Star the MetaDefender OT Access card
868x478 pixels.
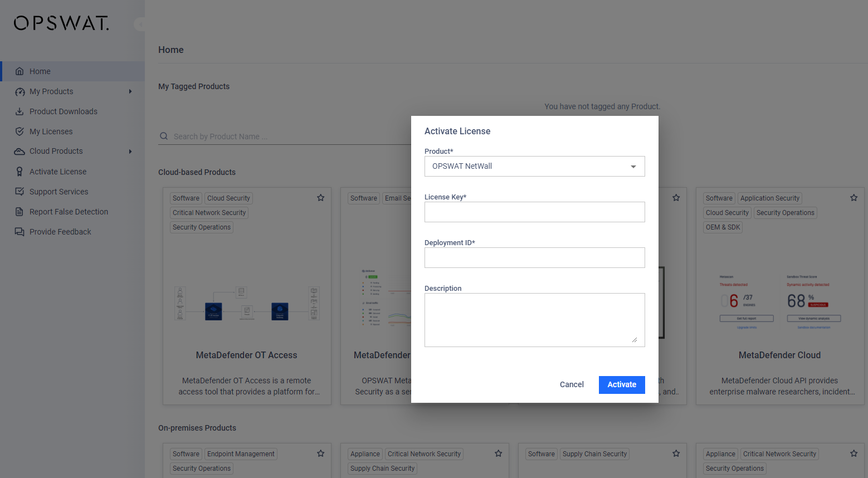[321, 198]
